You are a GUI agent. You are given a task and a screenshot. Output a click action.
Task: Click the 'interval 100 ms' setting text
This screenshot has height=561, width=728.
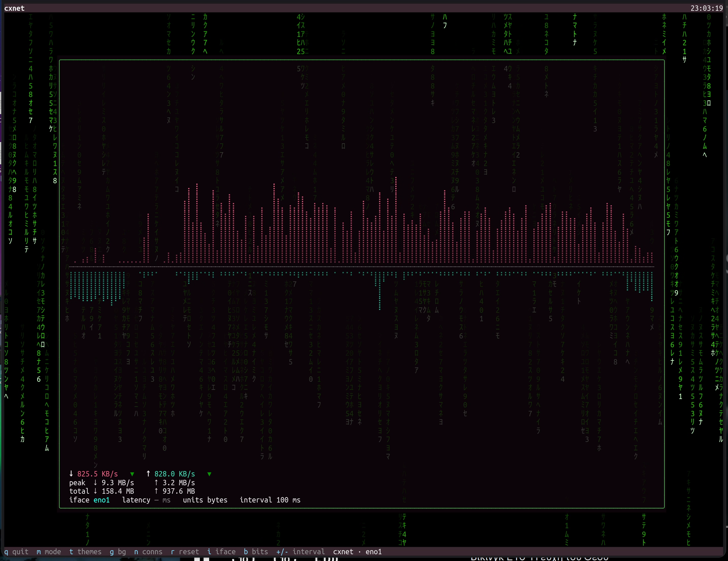pyautogui.click(x=270, y=500)
